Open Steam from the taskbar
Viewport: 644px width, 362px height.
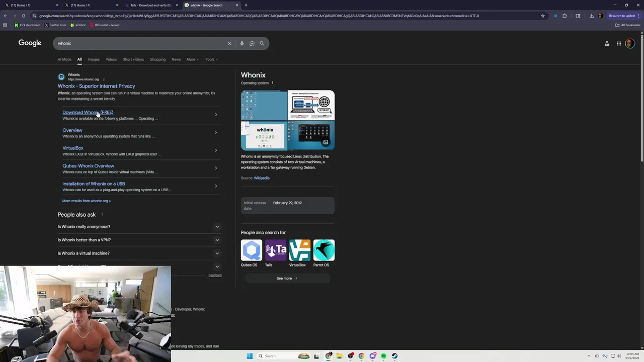click(394, 356)
